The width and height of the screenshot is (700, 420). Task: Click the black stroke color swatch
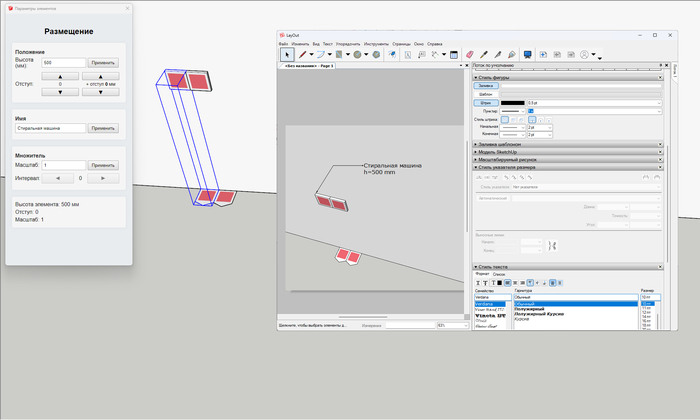click(512, 102)
